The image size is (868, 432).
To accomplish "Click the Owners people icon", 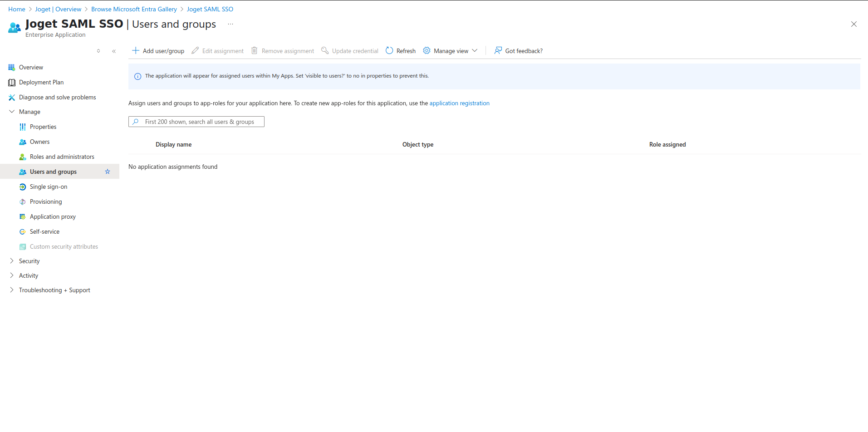I will [x=23, y=142].
